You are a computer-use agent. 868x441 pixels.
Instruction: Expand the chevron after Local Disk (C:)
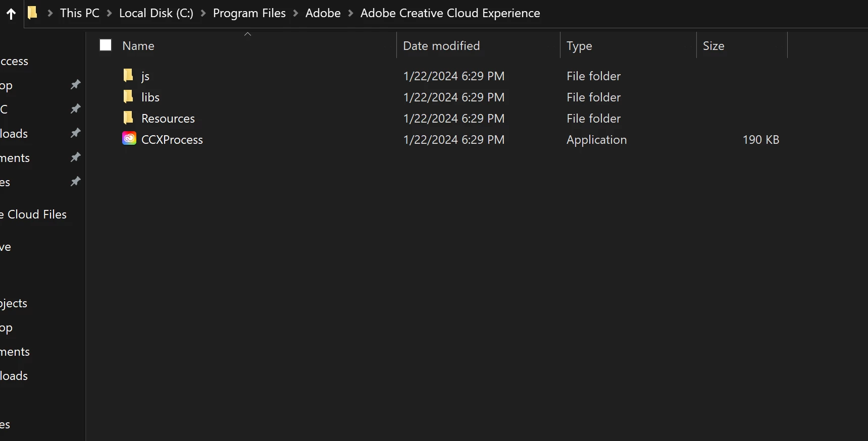coord(203,13)
